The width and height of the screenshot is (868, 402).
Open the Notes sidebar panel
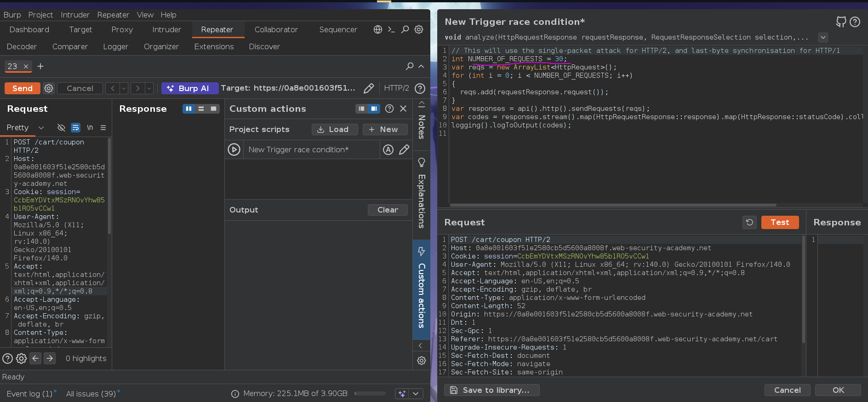(422, 127)
